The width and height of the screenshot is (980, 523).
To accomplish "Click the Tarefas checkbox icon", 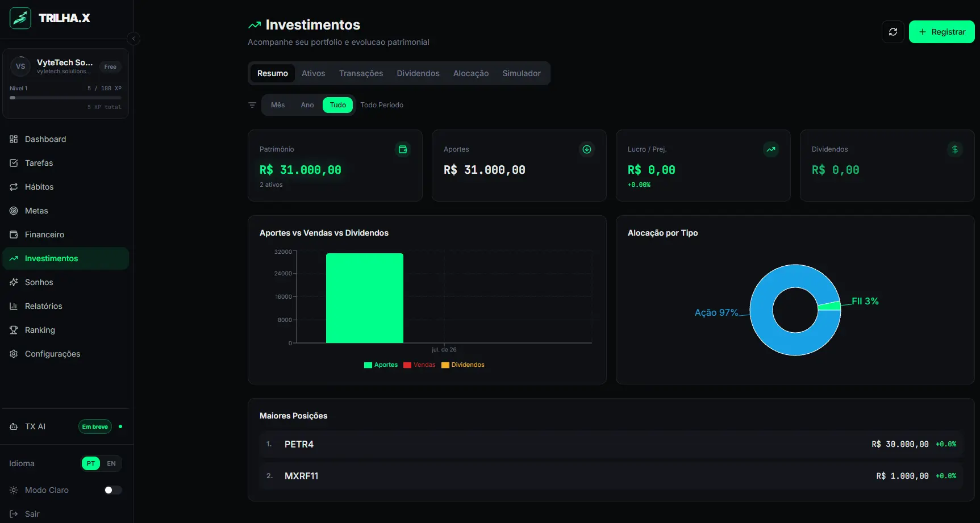I will 14,163.
